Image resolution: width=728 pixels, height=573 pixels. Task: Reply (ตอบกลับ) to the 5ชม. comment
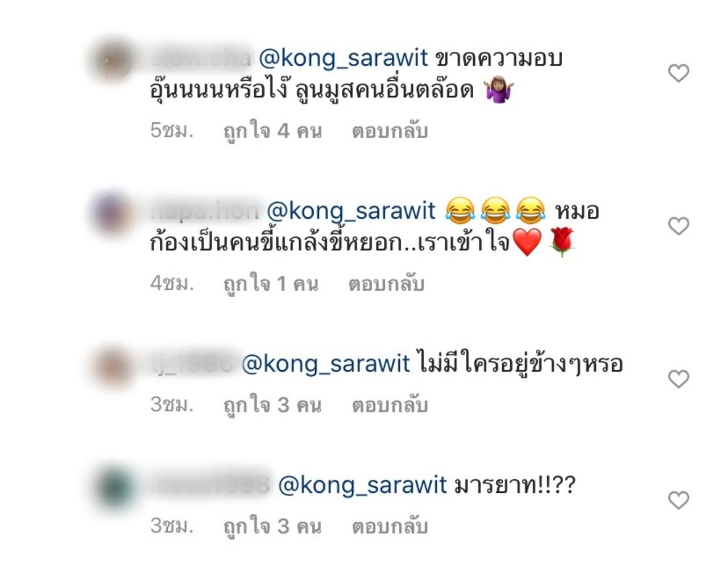(390, 131)
